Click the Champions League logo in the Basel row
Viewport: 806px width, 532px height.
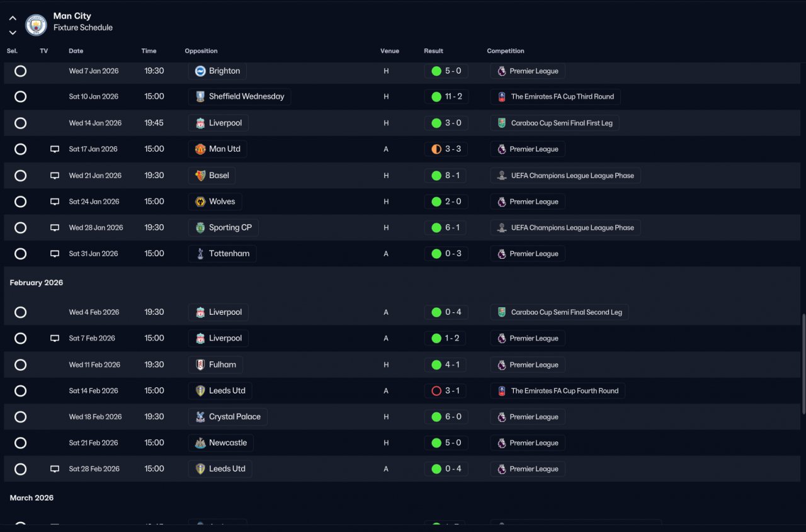point(502,176)
